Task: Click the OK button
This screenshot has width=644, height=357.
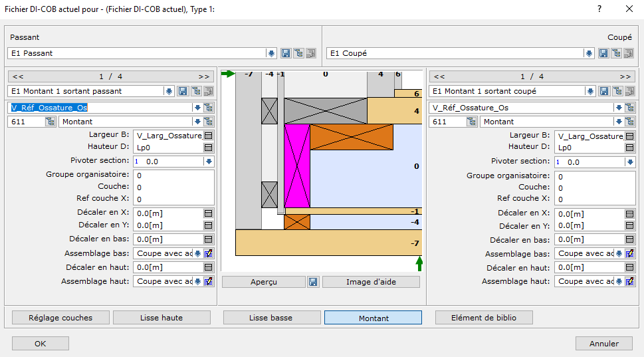Action: coord(41,344)
